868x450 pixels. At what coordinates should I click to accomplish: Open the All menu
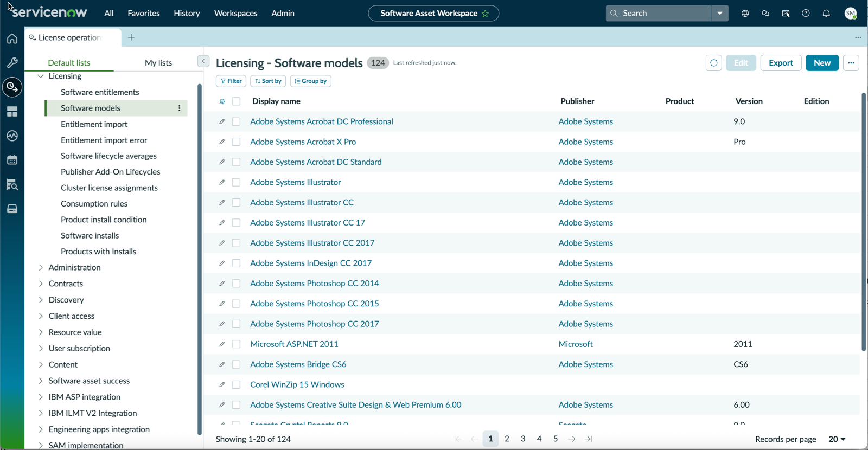pyautogui.click(x=109, y=13)
